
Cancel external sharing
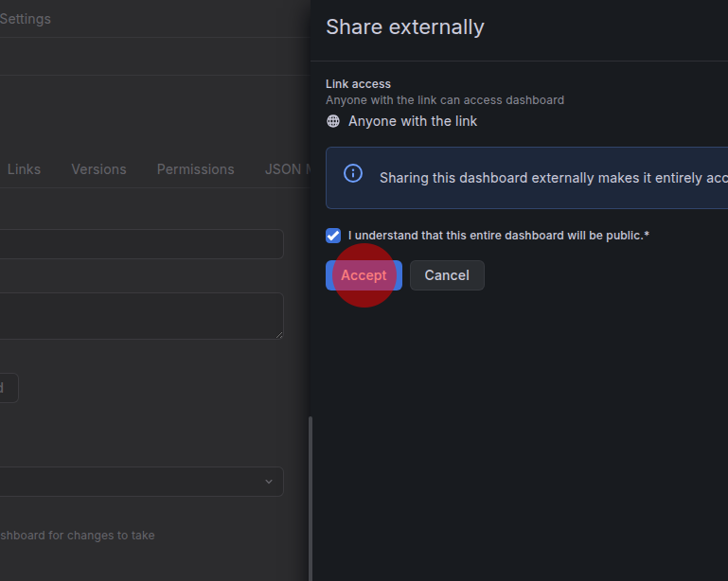pos(447,275)
